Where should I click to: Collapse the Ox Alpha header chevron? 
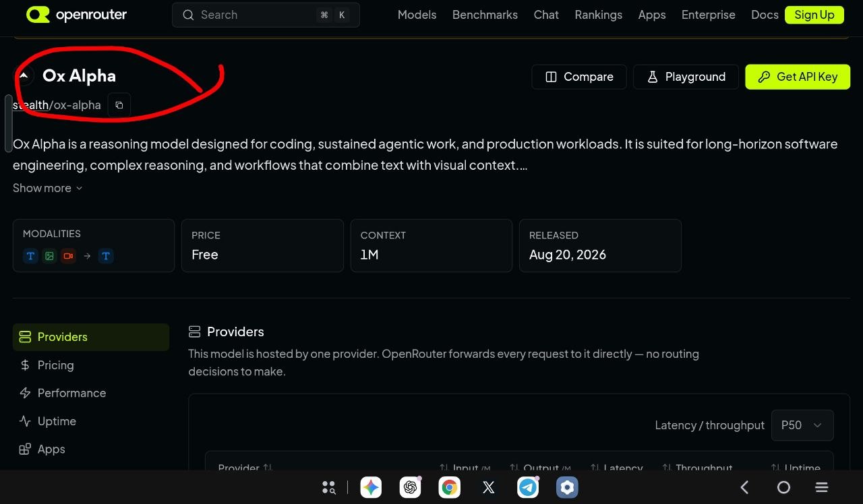click(x=24, y=75)
